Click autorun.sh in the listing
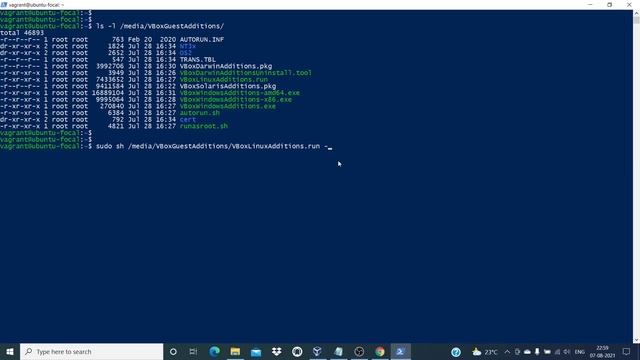 (x=200, y=113)
